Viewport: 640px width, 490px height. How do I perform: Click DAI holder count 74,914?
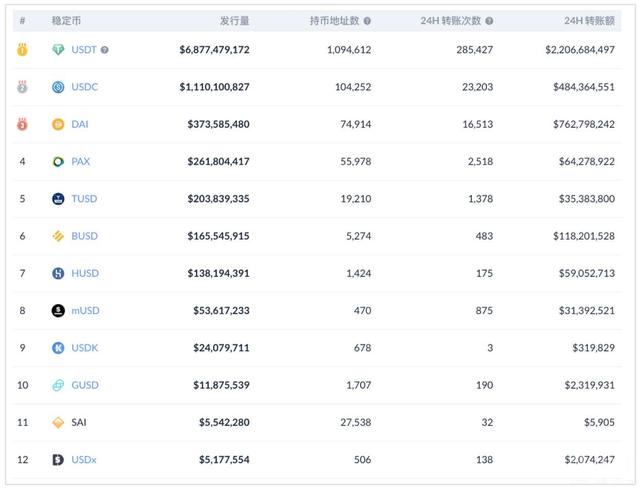pos(356,124)
